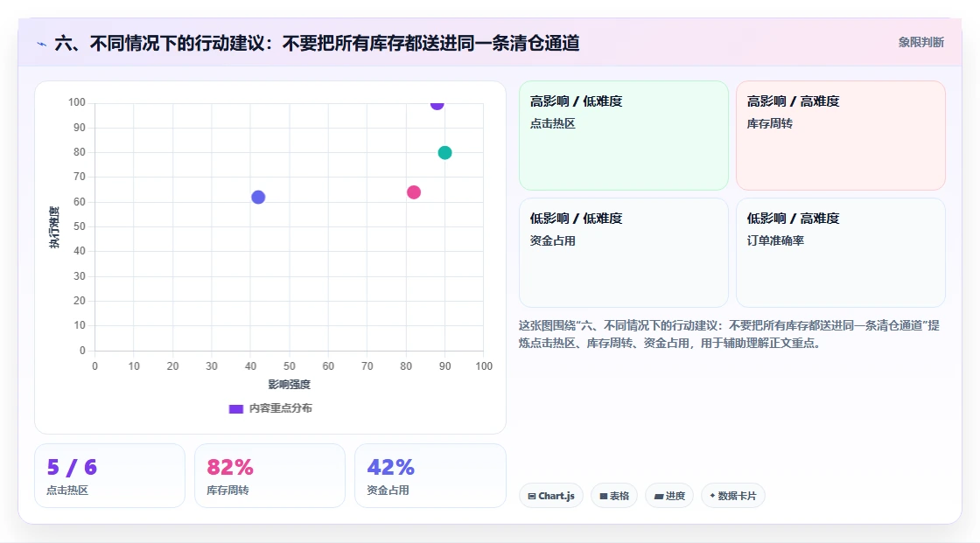
Task: Click the 资金占用 text in quadrant card
Action: click(x=552, y=240)
